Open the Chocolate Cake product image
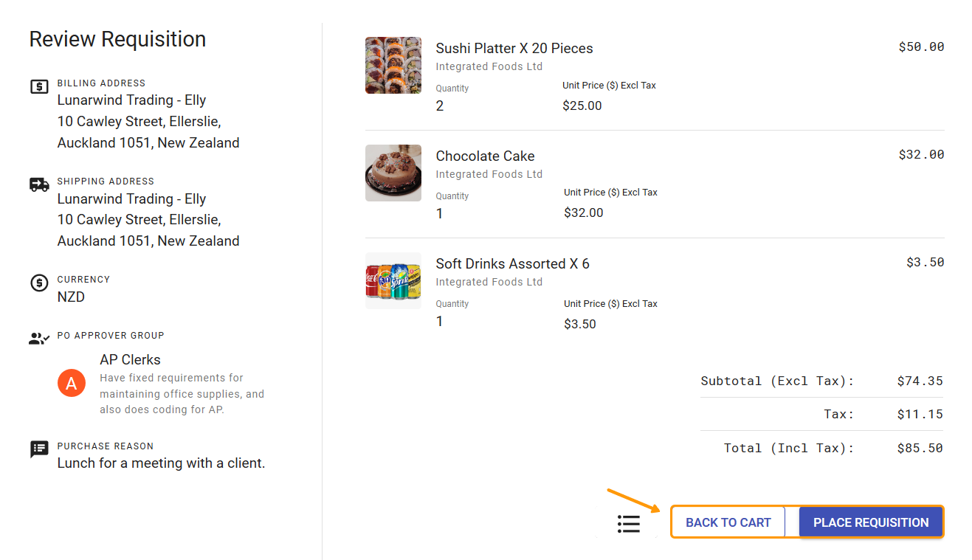Image resolution: width=972 pixels, height=560 pixels. [x=393, y=173]
